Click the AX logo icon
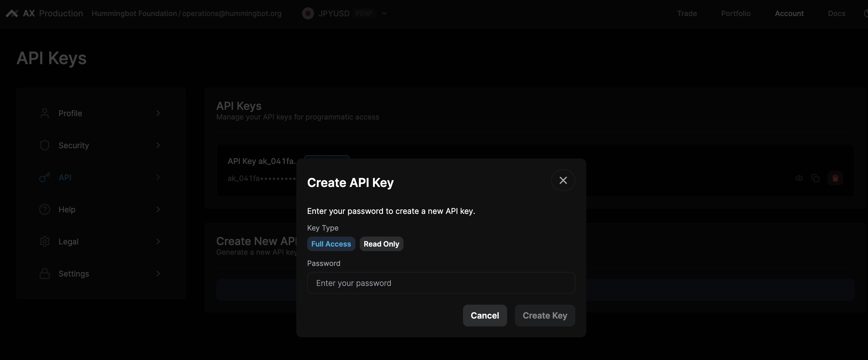Image resolution: width=868 pixels, height=360 pixels. (x=12, y=14)
